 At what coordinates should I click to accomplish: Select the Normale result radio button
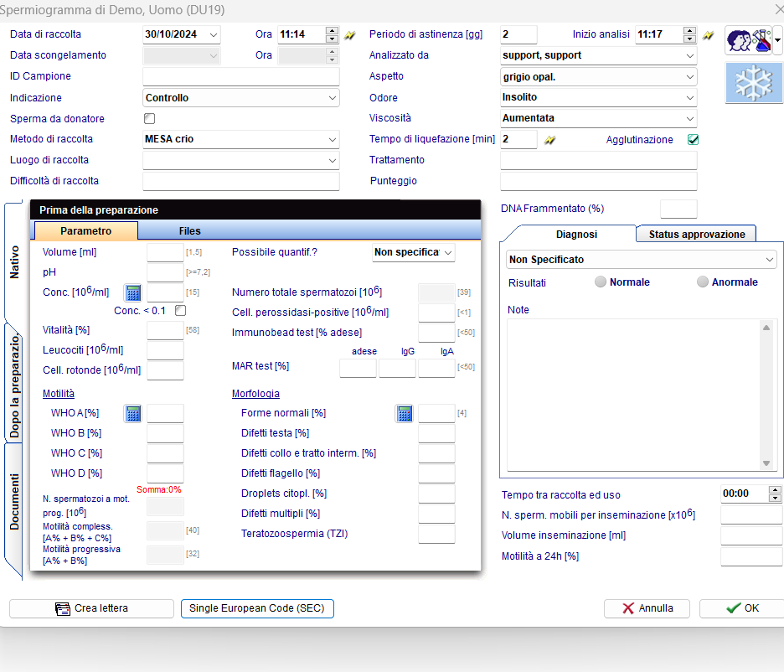pyautogui.click(x=600, y=282)
